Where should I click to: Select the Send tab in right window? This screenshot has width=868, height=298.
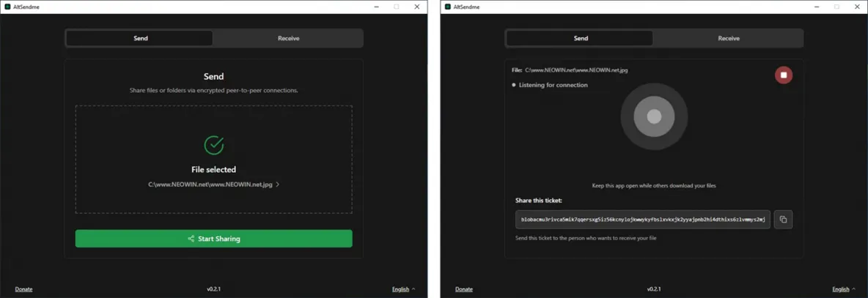click(580, 38)
